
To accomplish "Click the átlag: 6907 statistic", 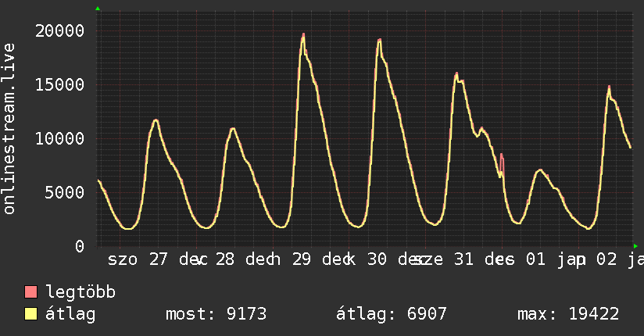I will [392, 314].
